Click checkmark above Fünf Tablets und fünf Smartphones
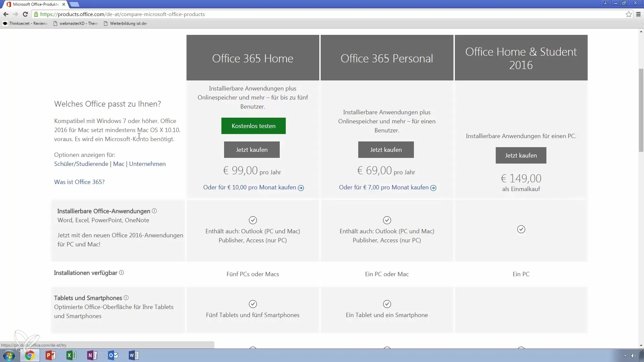This screenshot has height=362, width=644. [253, 304]
